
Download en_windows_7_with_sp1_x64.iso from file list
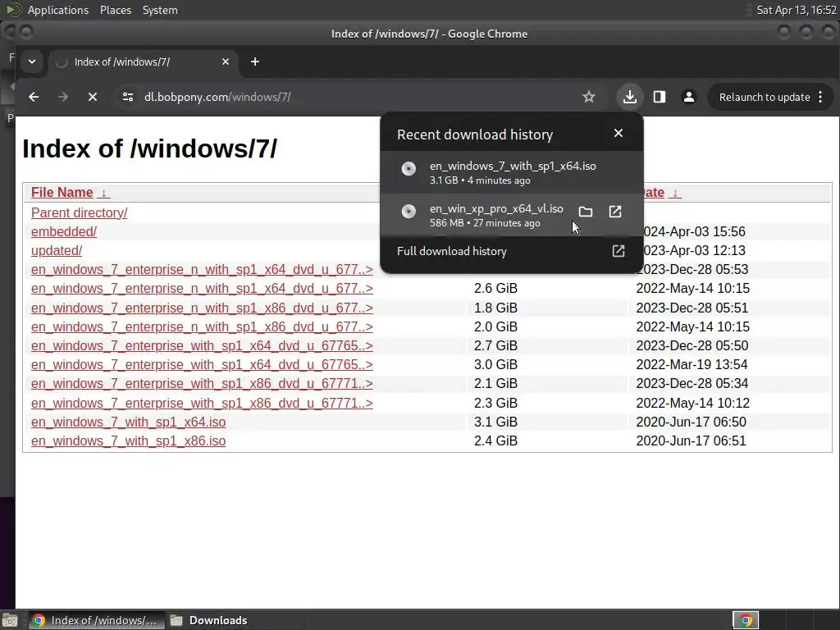tap(128, 422)
